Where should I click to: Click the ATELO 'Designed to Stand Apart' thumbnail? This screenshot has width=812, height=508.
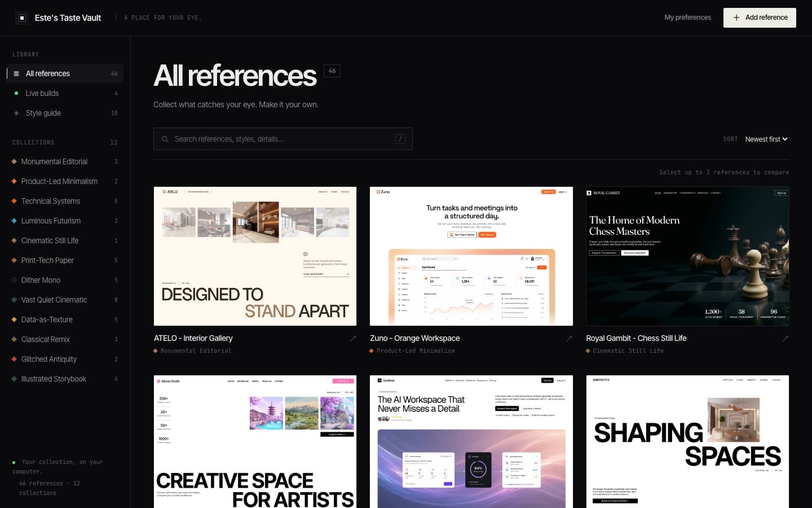click(255, 256)
